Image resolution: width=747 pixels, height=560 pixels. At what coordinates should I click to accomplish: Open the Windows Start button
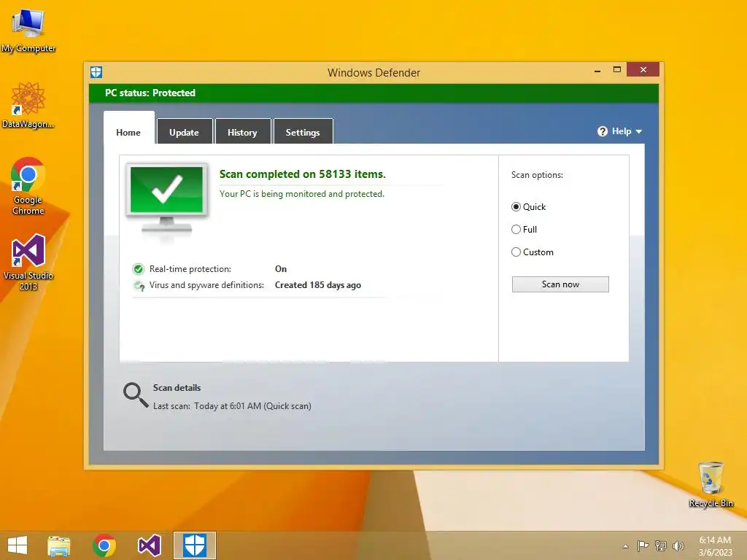pos(18,545)
